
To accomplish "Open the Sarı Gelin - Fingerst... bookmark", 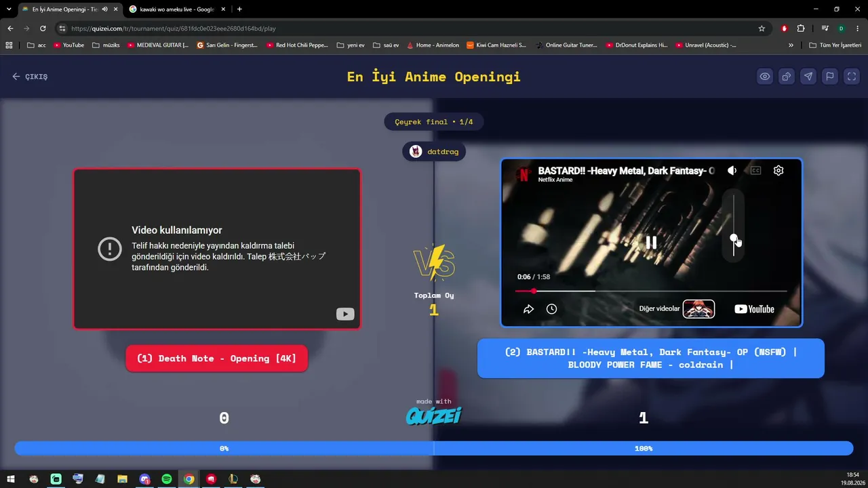I will (x=227, y=45).
